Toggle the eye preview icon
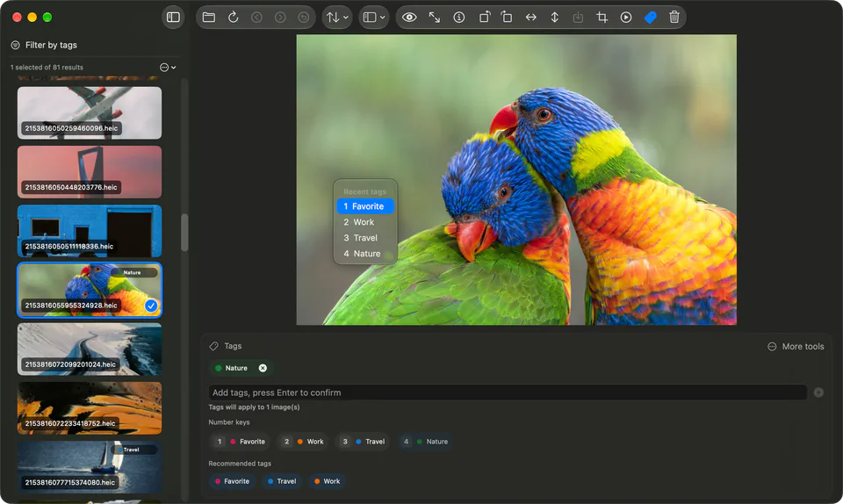Image resolution: width=843 pixels, height=504 pixels. pos(409,18)
